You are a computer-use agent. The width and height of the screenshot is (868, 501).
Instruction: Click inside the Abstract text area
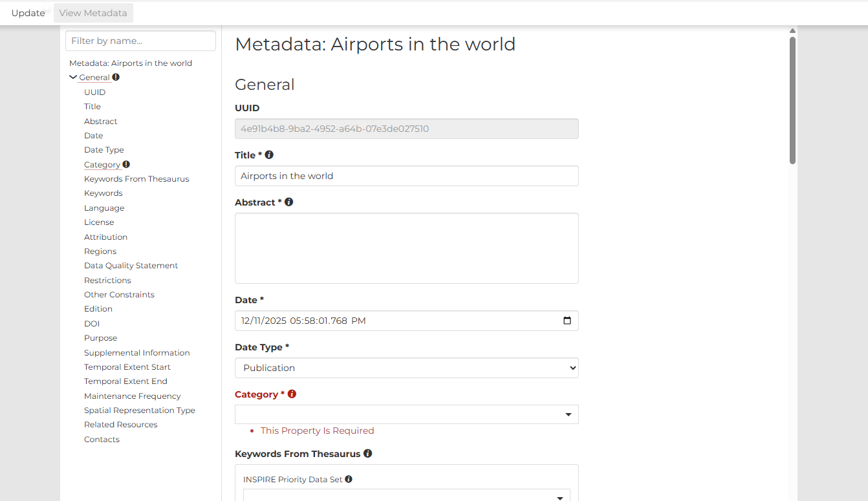[x=406, y=248]
